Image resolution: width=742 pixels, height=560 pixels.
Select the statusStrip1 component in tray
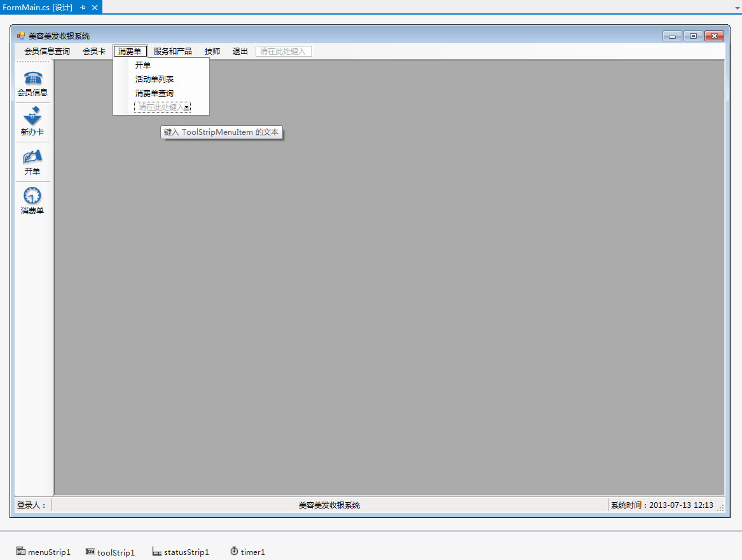pyautogui.click(x=181, y=552)
